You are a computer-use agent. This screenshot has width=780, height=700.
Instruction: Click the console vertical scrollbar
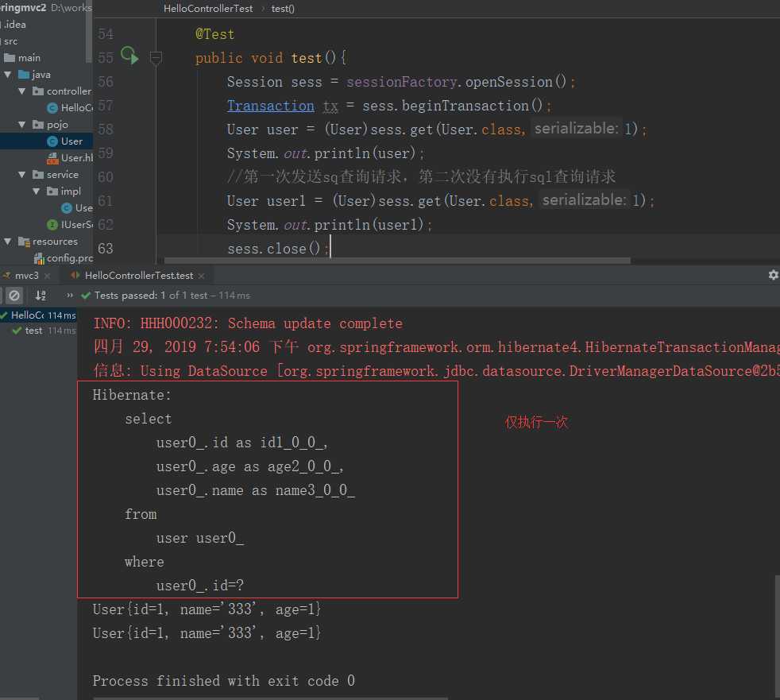777,636
